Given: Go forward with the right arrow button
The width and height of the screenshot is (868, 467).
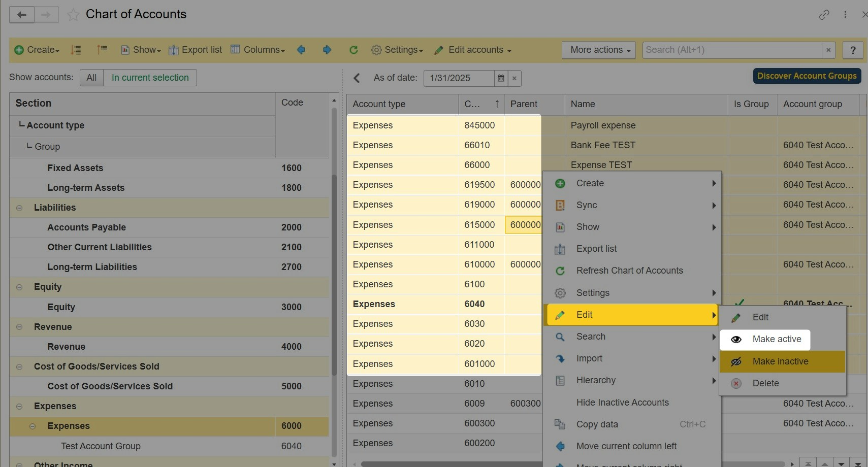Looking at the screenshot, I should [46, 14].
